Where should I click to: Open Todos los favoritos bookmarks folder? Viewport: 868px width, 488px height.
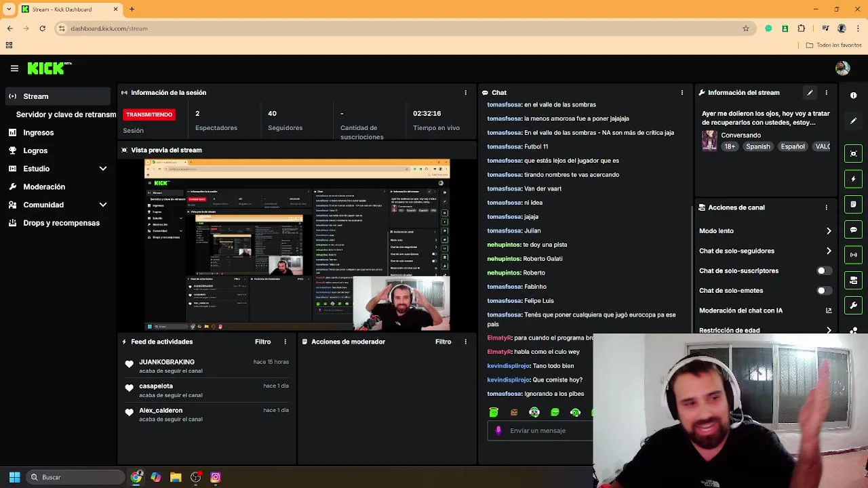pos(833,45)
